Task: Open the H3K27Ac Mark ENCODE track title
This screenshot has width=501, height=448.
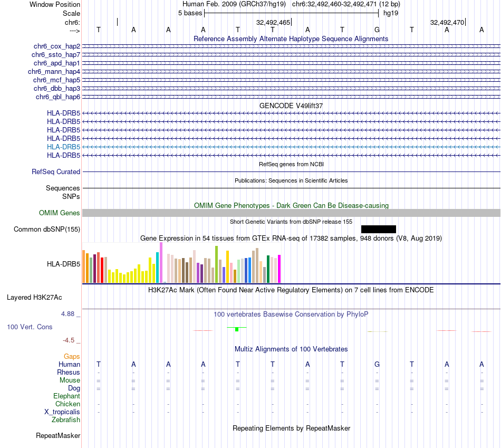Action: point(291,290)
